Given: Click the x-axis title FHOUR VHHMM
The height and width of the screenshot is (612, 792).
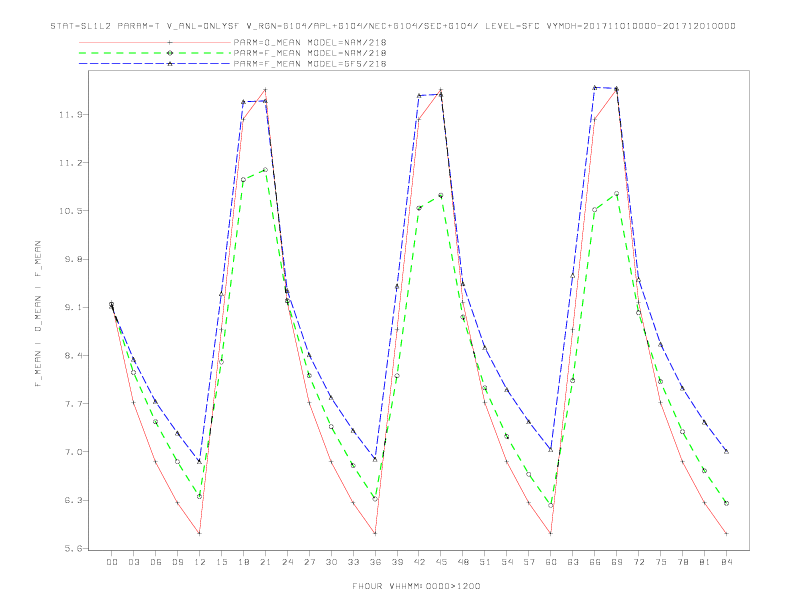Looking at the screenshot, I should pyautogui.click(x=416, y=586).
